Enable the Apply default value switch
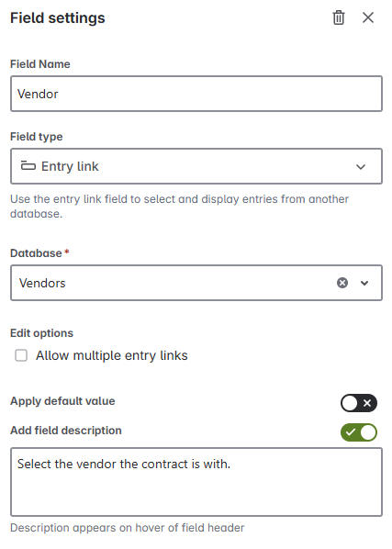 359,403
